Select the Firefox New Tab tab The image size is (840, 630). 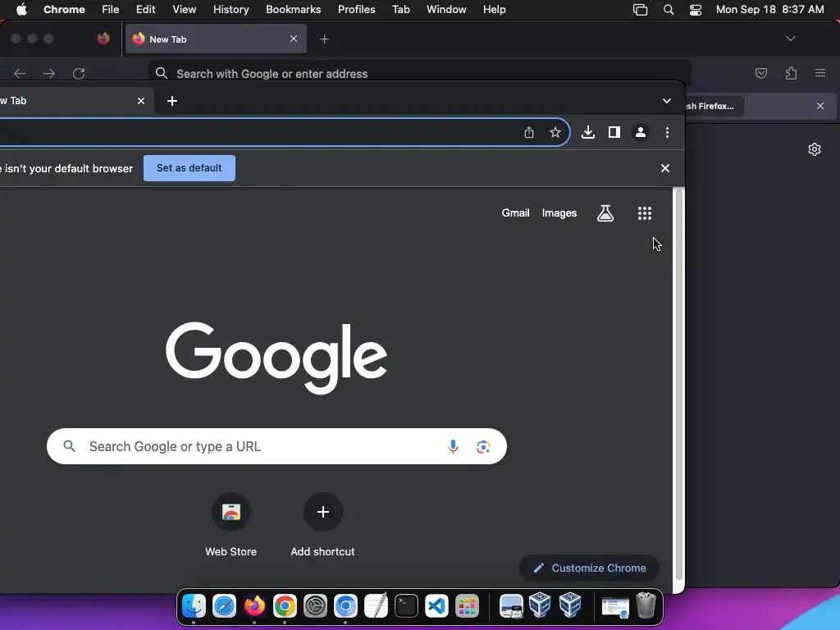216,39
